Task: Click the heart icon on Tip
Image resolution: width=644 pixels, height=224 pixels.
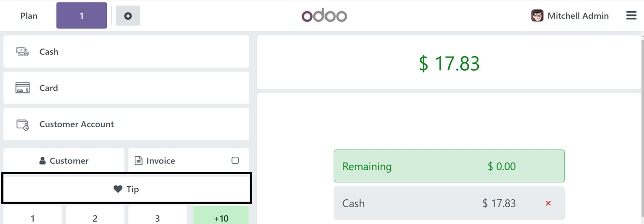Action: tap(118, 189)
